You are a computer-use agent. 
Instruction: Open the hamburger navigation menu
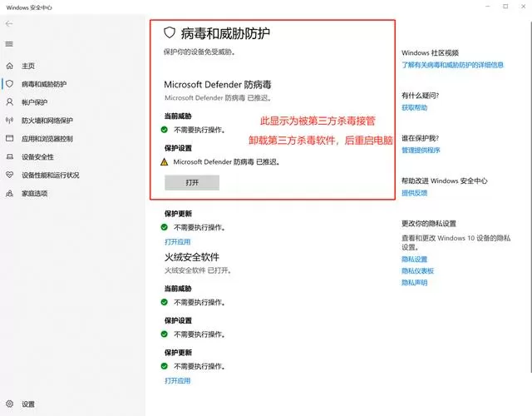[9, 44]
